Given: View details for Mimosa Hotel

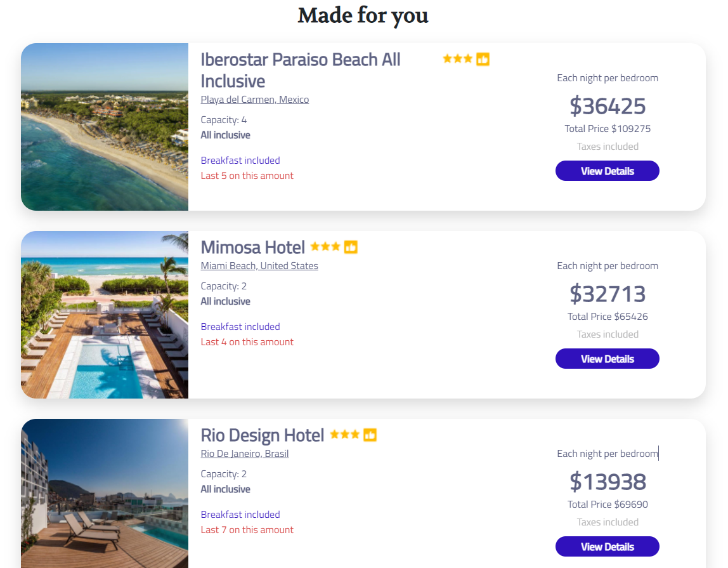Looking at the screenshot, I should tap(607, 359).
